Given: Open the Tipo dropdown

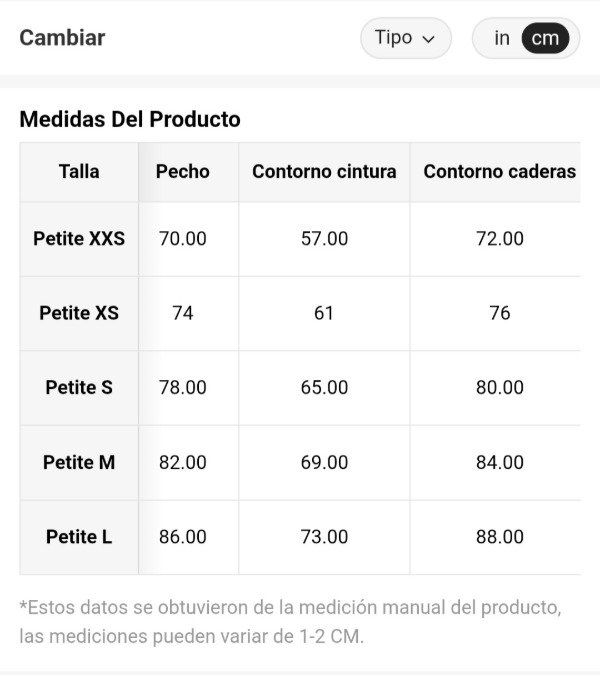Looking at the screenshot, I should 405,38.
